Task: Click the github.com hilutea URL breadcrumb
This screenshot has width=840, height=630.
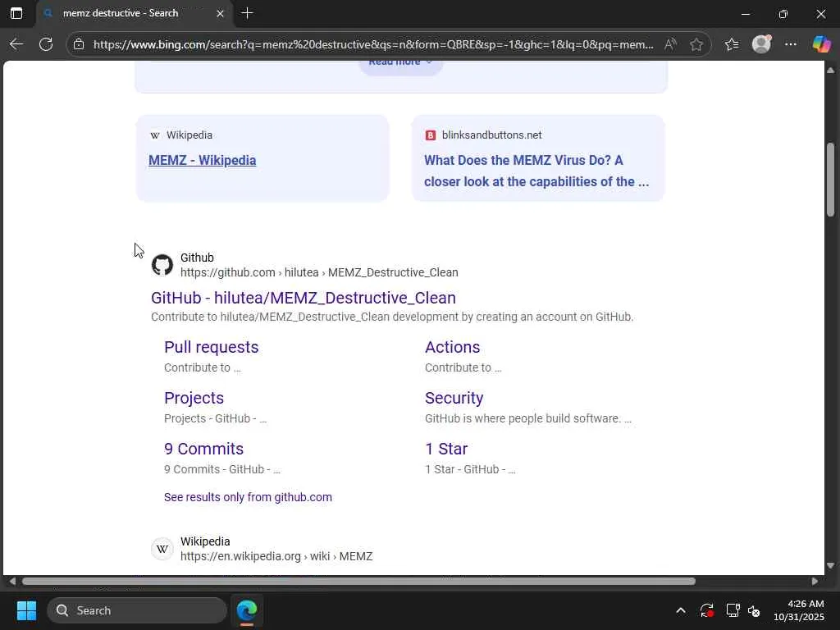Action: click(319, 272)
